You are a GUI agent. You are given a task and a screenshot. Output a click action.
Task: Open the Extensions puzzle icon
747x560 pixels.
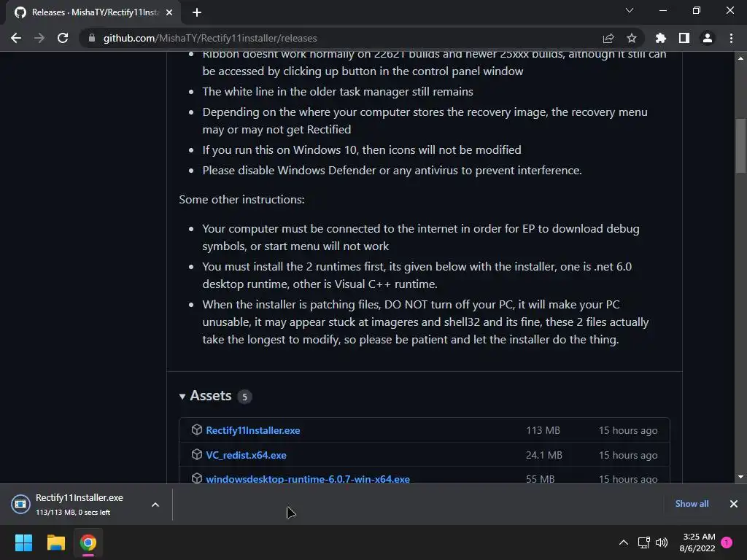click(661, 38)
